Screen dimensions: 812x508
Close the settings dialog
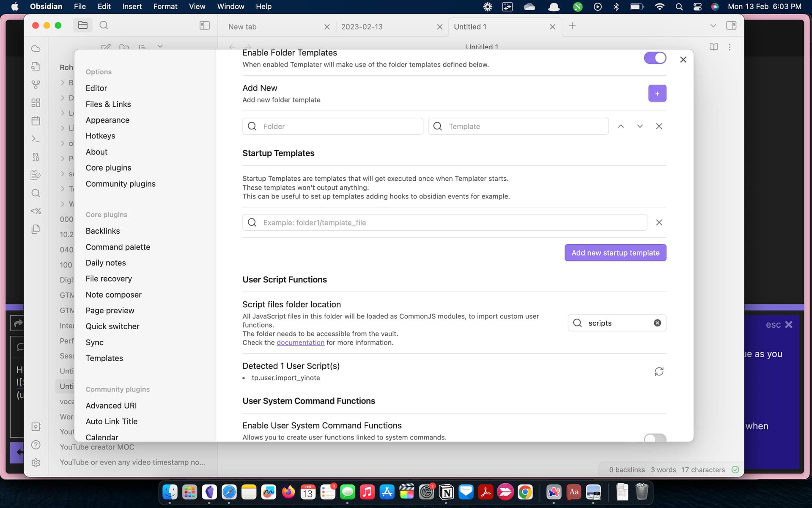683,60
